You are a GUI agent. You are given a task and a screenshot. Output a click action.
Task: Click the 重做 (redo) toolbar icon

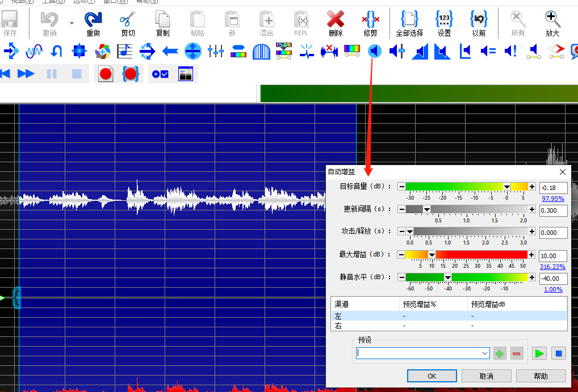click(93, 20)
